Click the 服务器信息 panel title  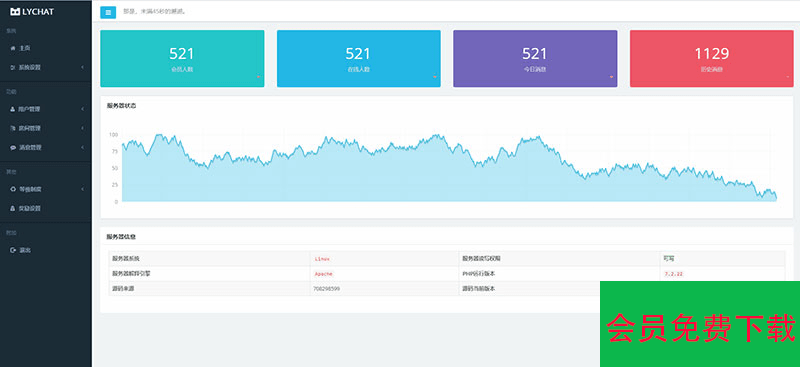point(121,237)
